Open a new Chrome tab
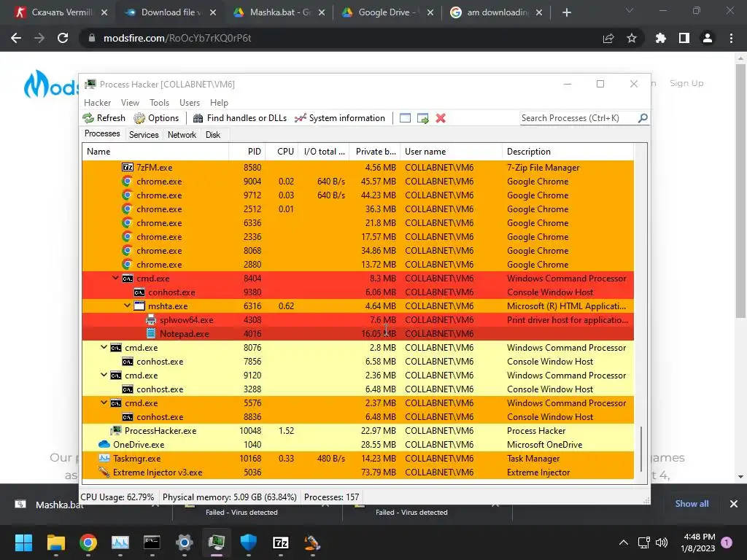 [x=566, y=12]
